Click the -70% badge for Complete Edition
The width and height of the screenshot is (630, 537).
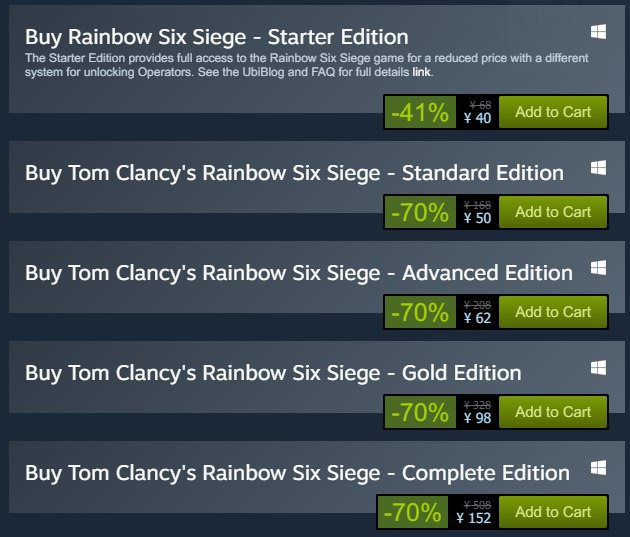coord(412,513)
